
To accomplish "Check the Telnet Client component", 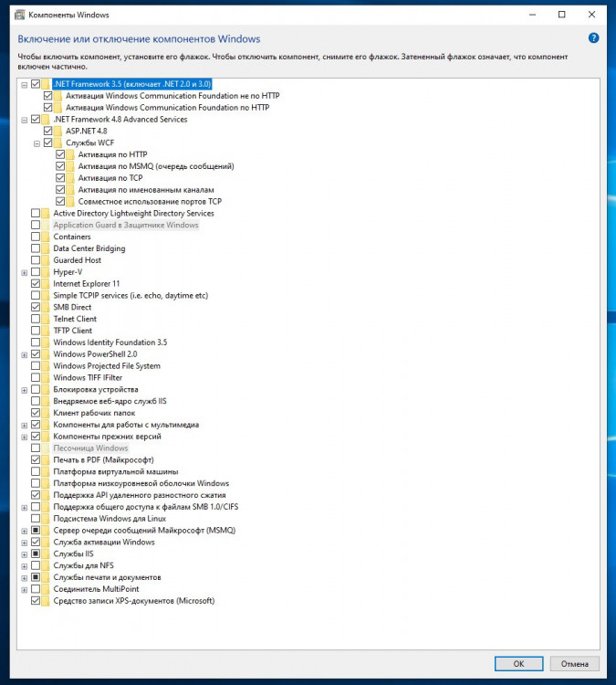I will (36, 319).
